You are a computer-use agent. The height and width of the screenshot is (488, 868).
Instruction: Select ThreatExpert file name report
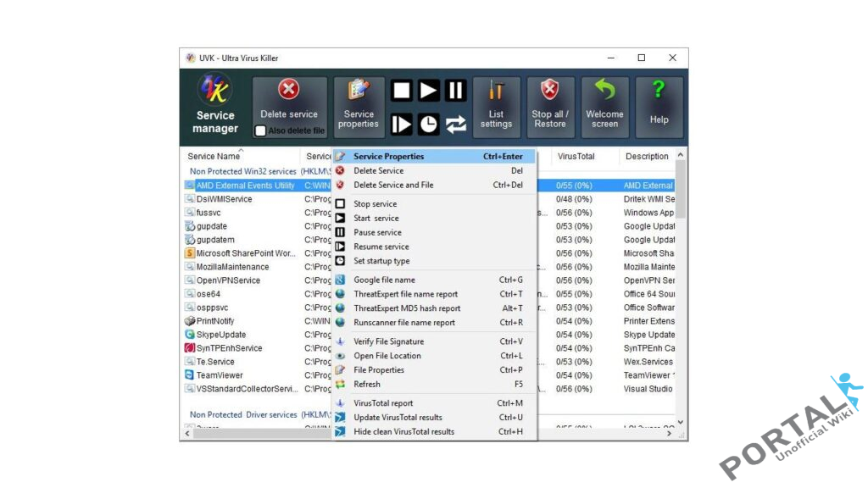(x=435, y=294)
